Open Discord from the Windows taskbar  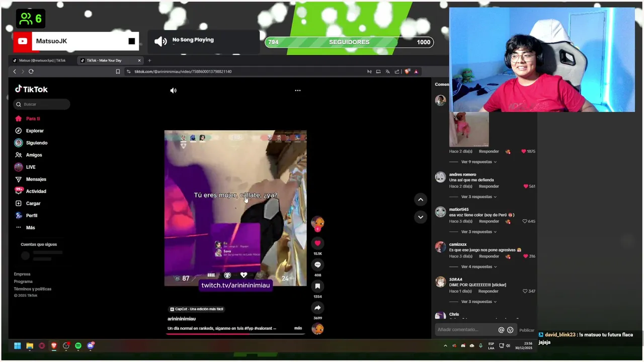click(x=91, y=346)
